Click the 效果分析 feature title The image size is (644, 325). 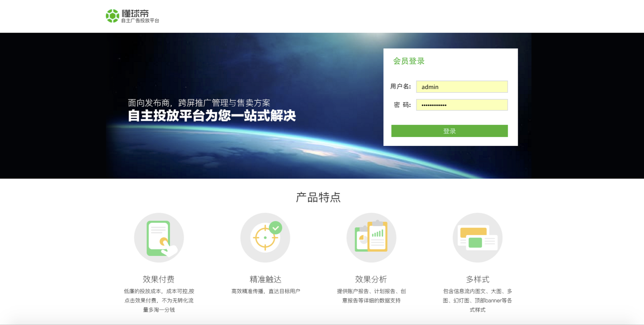tap(371, 279)
